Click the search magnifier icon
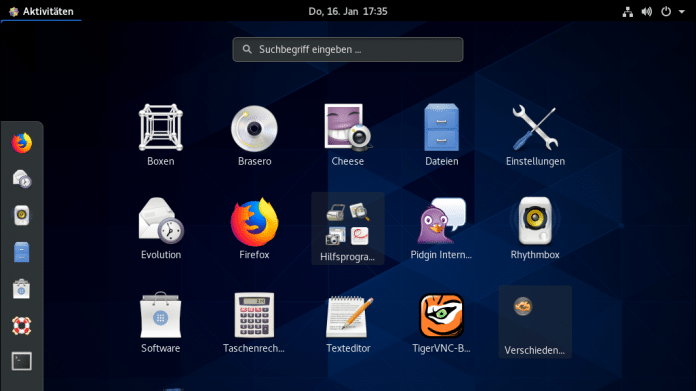Screen dimensions: 696x391 coord(247,49)
